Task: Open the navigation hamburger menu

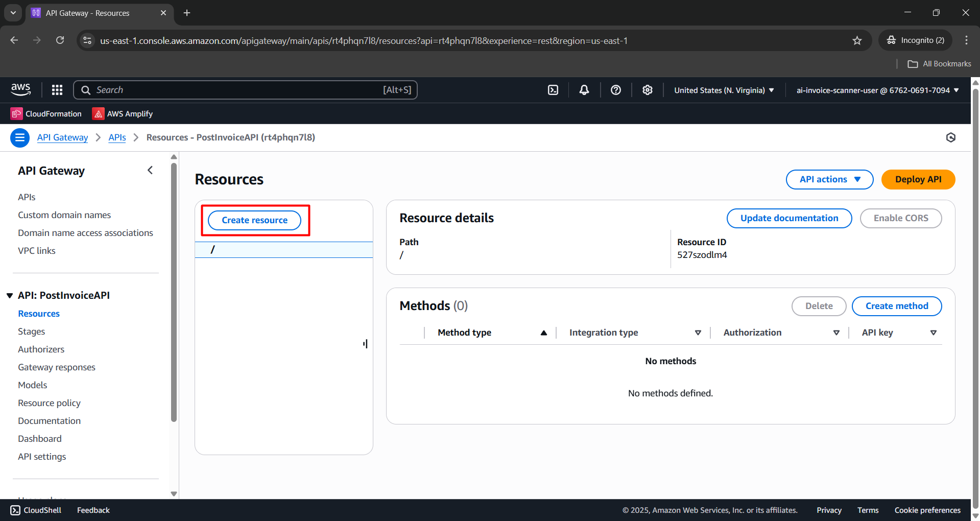Action: 19,137
